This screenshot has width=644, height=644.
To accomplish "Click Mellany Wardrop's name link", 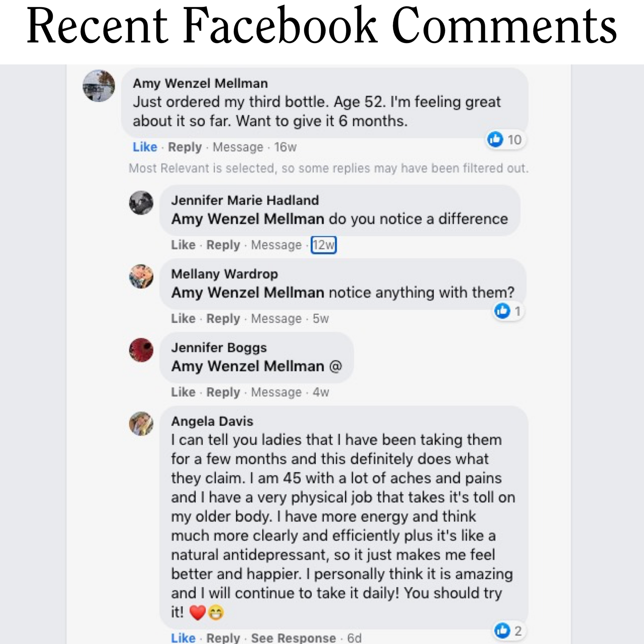I will (224, 274).
